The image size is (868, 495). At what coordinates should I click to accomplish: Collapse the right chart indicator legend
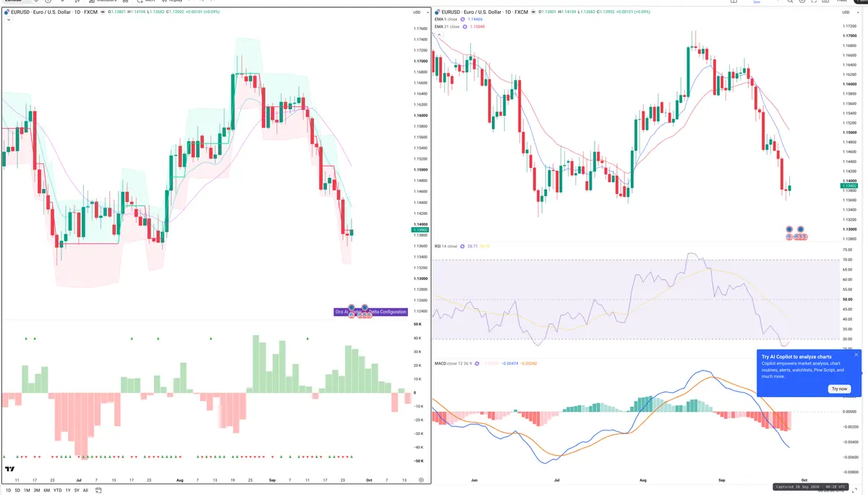point(439,35)
